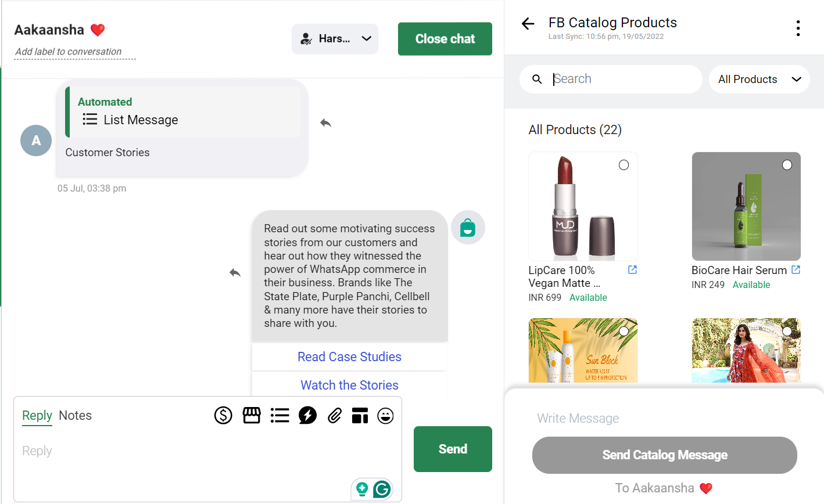
Task: Click the Read Case Studies link
Action: (349, 357)
